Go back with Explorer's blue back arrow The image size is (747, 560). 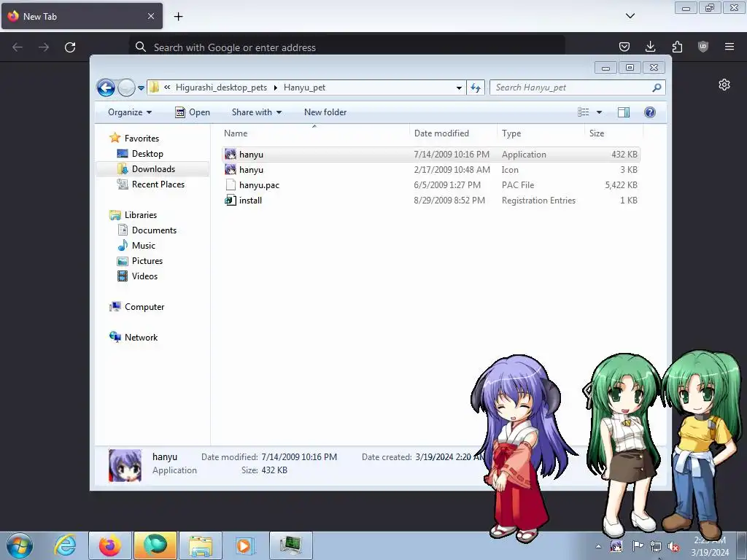point(106,87)
